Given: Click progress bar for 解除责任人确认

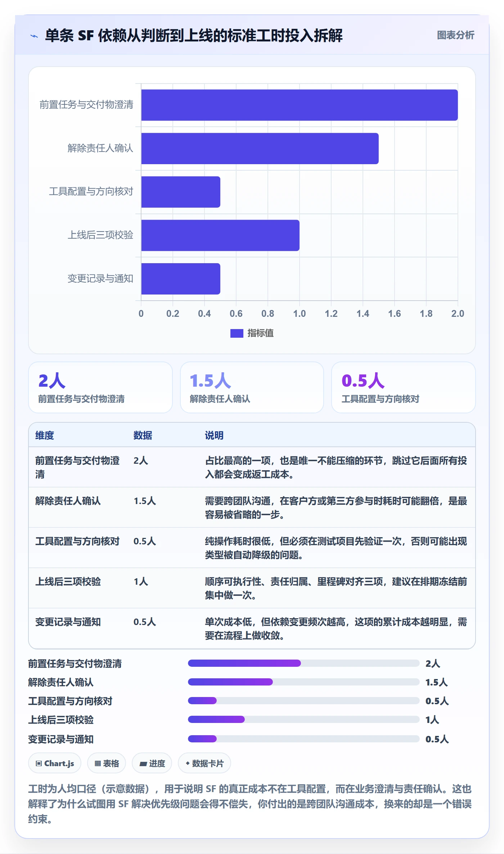Looking at the screenshot, I should pyautogui.click(x=304, y=682).
